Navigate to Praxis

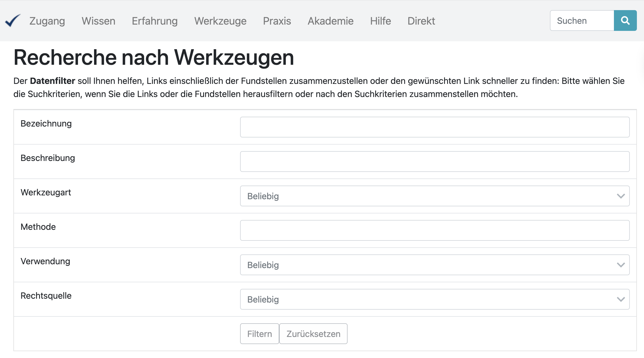tap(277, 21)
